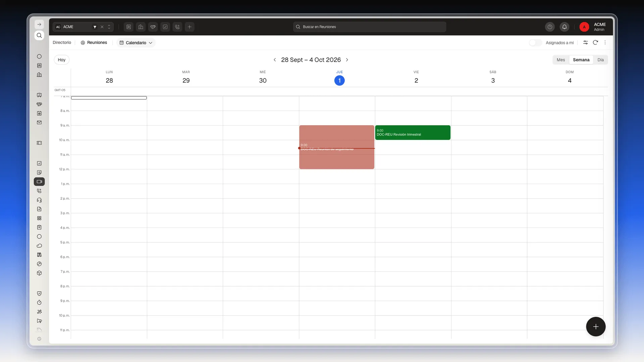The height and width of the screenshot is (362, 644).
Task: Go to the previous week arrow
Action: pos(275,60)
